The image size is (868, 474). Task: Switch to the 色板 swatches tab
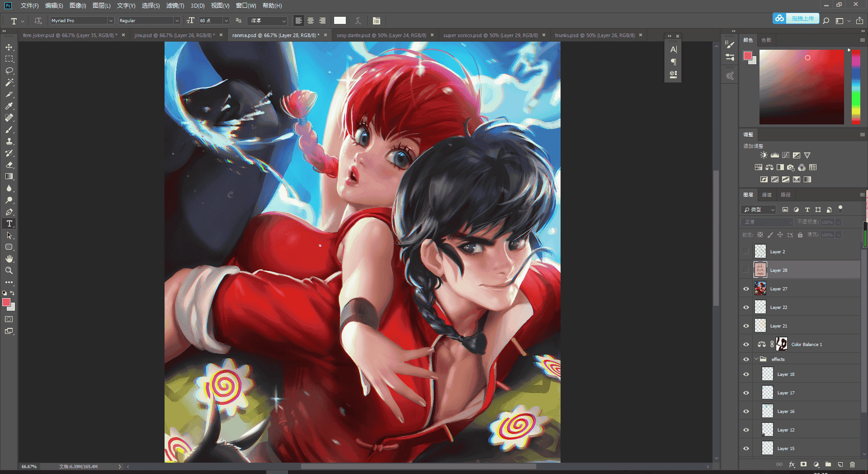(x=766, y=40)
